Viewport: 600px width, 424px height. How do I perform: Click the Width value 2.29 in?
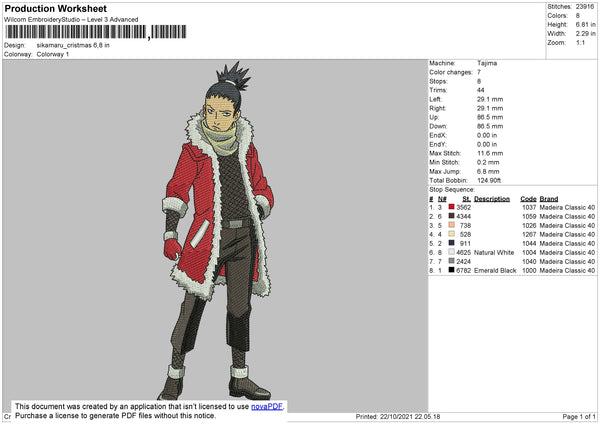585,34
